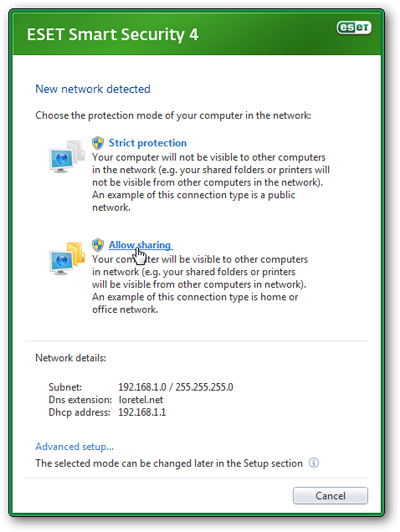Viewport: 400px width, 532px height.
Task: Select the Strict protection mode link
Action: [x=148, y=143]
